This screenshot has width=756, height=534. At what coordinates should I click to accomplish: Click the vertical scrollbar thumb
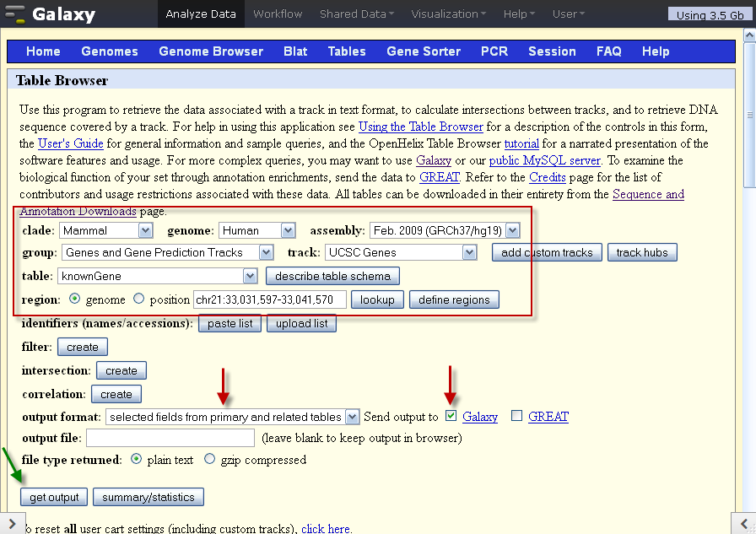[x=750, y=116]
